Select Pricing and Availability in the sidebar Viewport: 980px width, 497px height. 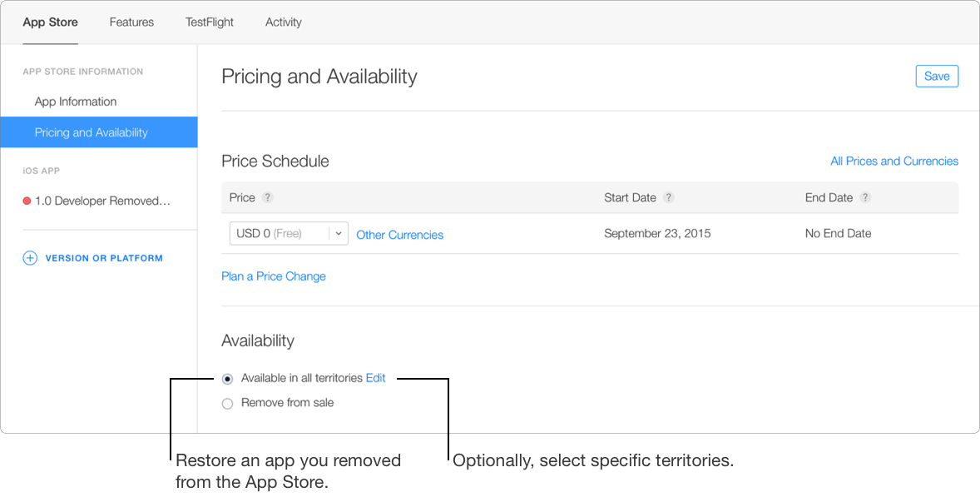(99, 132)
